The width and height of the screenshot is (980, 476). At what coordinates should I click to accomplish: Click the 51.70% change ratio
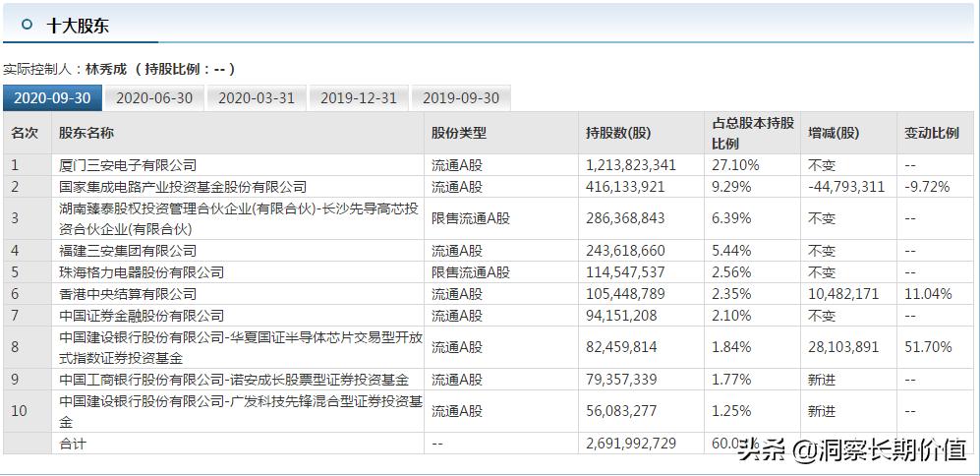928,347
